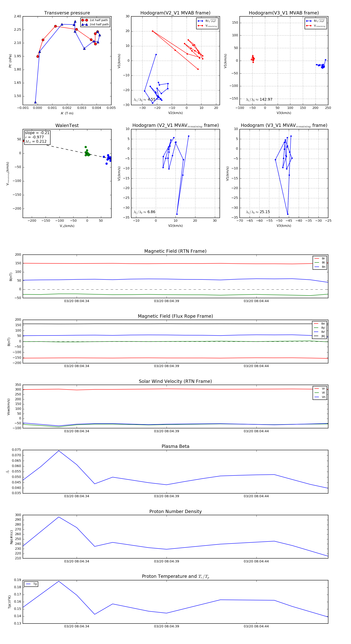Select V remaining legend entry in V2_V1 MVAB hodogram
351x644 pixels.
[207, 26]
